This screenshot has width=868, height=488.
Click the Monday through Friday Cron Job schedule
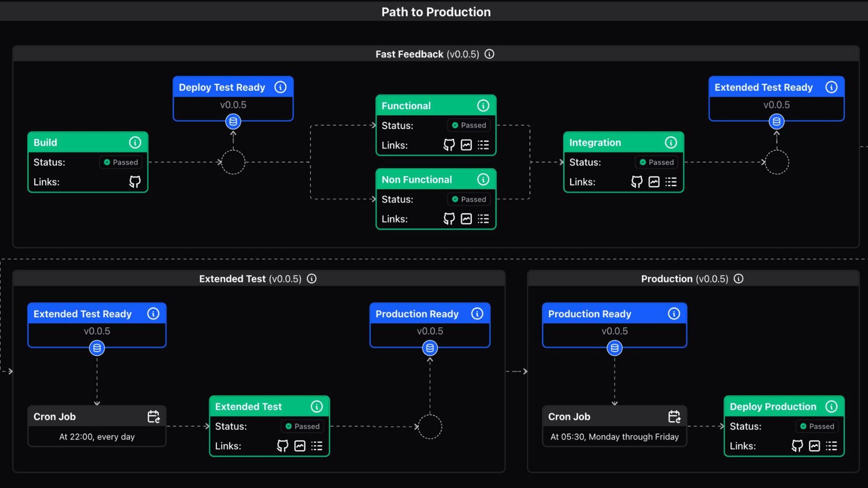tap(614, 437)
